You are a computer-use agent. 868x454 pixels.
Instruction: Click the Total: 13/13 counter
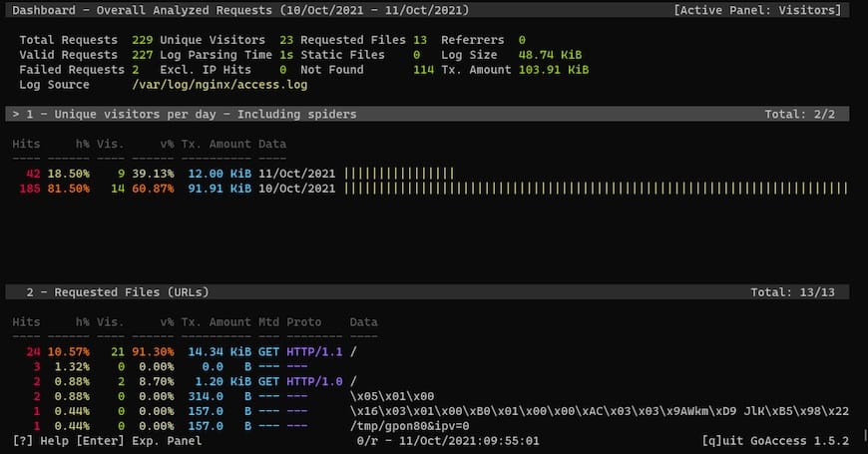click(x=792, y=292)
